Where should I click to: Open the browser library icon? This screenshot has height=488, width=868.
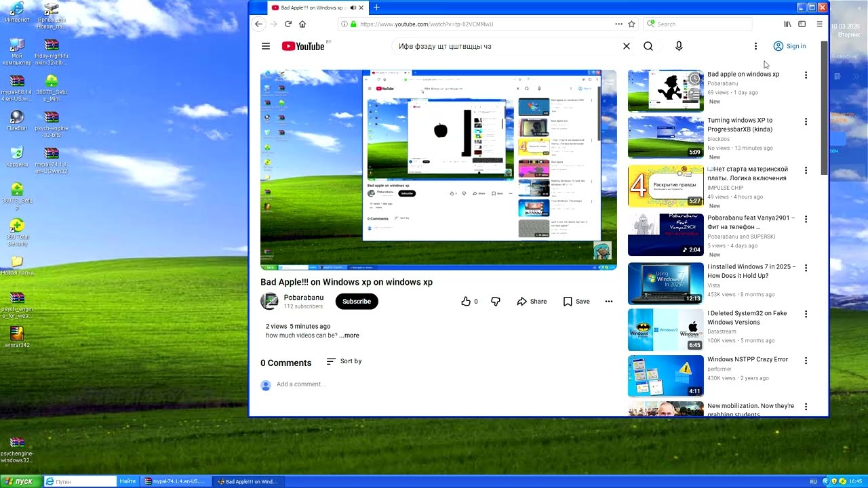pyautogui.click(x=787, y=24)
